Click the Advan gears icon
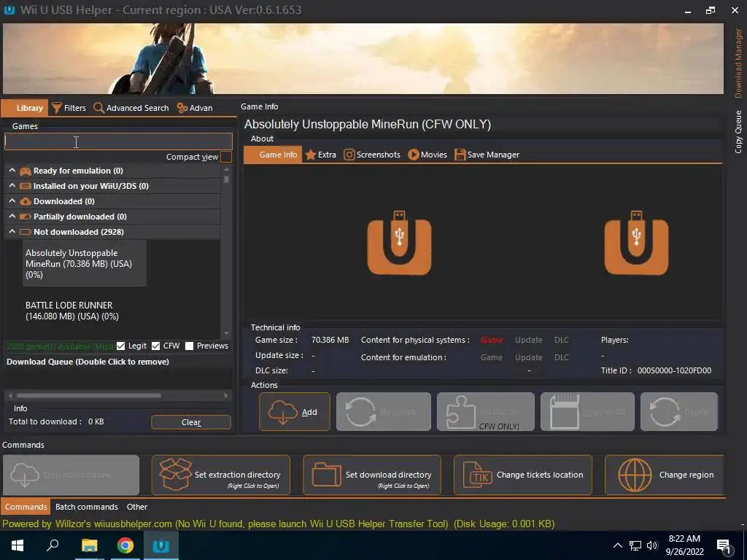The width and height of the screenshot is (747, 560). (182, 108)
